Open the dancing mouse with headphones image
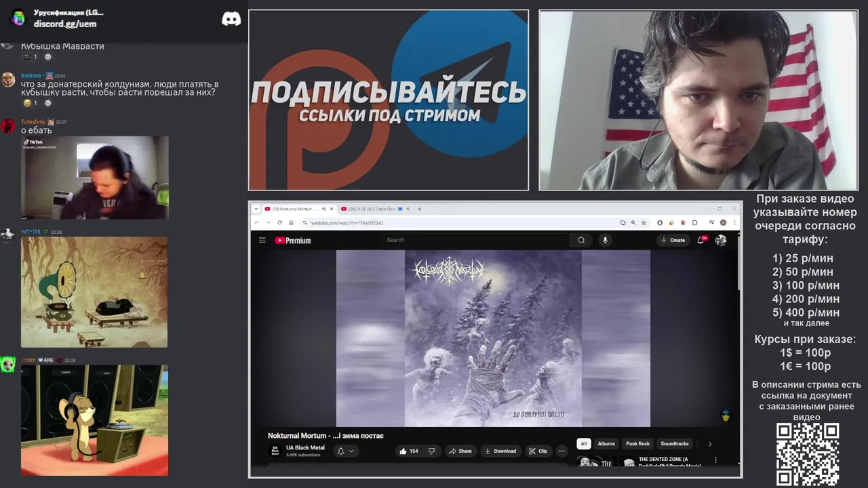This screenshot has height=488, width=868. (x=94, y=420)
